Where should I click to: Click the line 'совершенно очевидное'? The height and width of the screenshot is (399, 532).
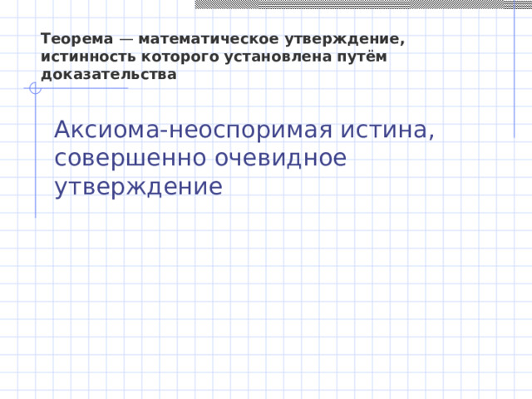click(x=200, y=158)
